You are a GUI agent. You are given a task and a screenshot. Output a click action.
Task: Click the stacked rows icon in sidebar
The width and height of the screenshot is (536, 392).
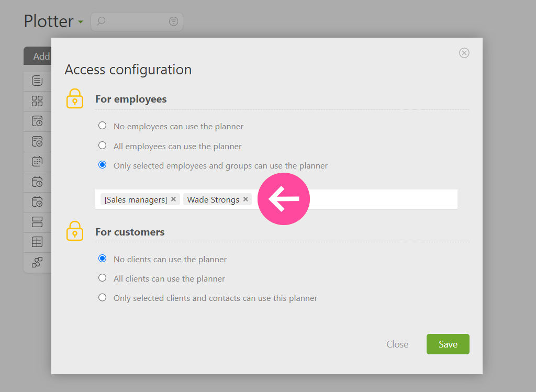[37, 222]
